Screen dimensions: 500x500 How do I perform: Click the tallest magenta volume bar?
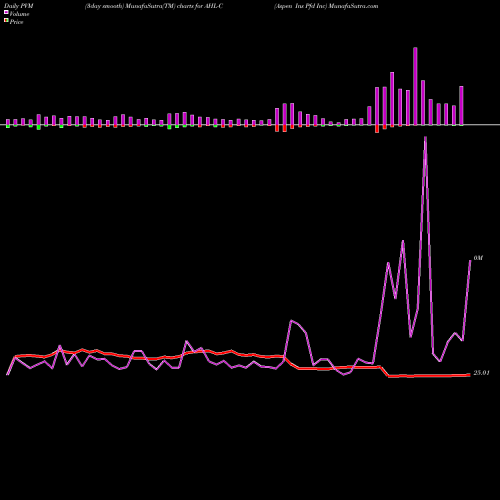(x=415, y=86)
